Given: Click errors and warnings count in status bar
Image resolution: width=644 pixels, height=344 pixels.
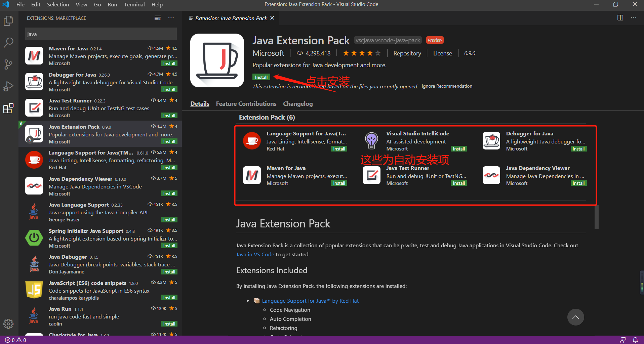Looking at the screenshot, I should pos(15,340).
